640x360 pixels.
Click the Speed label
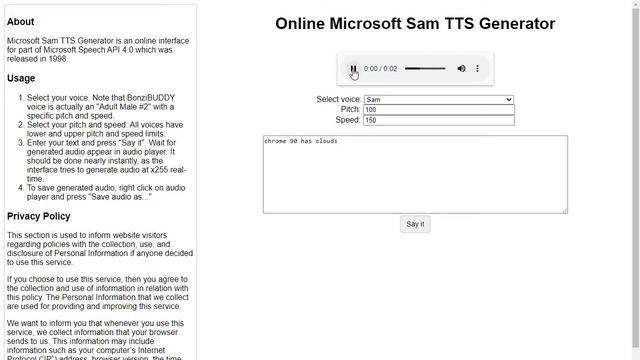348,120
